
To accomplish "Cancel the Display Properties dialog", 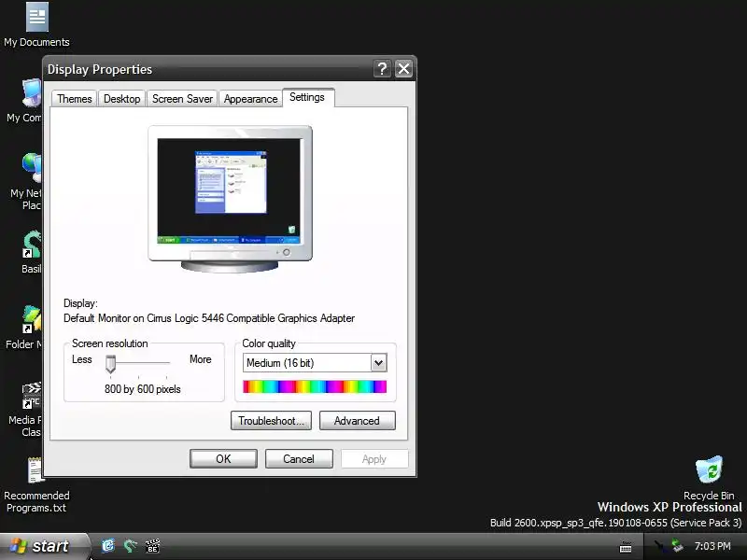I will click(x=299, y=459).
